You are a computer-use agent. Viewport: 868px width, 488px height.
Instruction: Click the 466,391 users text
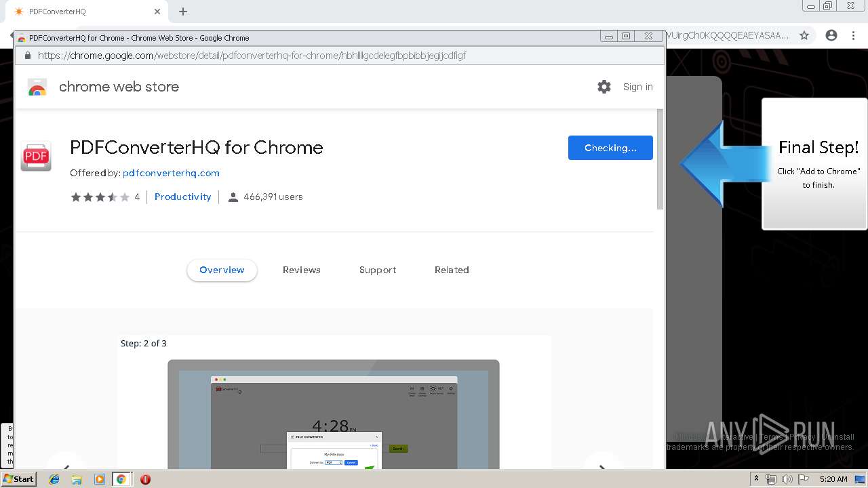[x=273, y=197]
